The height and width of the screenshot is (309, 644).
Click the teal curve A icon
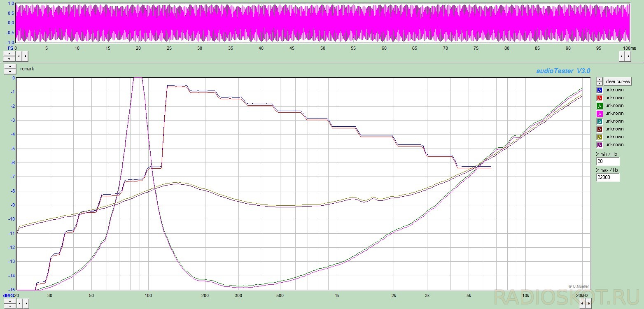click(600, 121)
